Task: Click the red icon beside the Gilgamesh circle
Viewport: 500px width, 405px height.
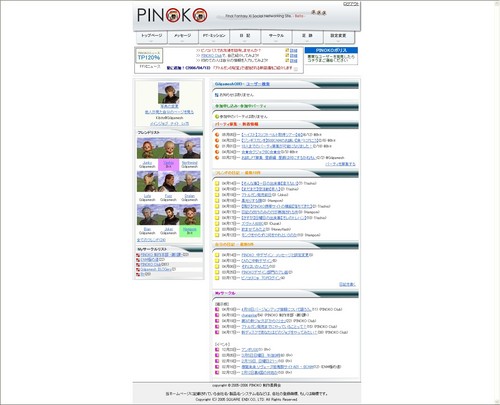Action: (x=138, y=269)
